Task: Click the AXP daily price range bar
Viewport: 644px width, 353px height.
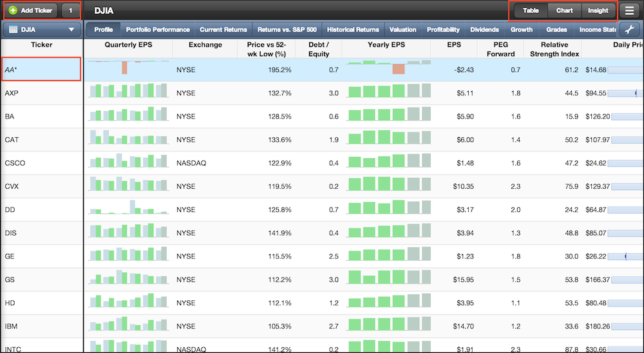Action: click(x=625, y=93)
